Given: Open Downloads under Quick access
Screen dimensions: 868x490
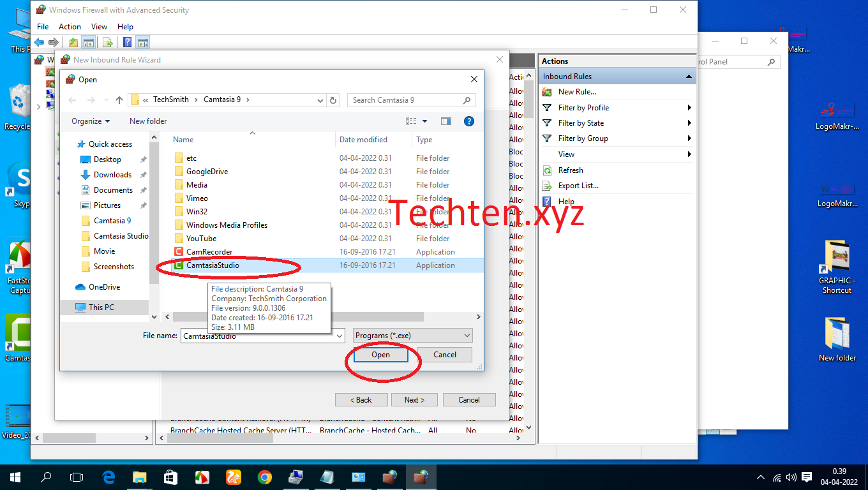Looking at the screenshot, I should 112,175.
